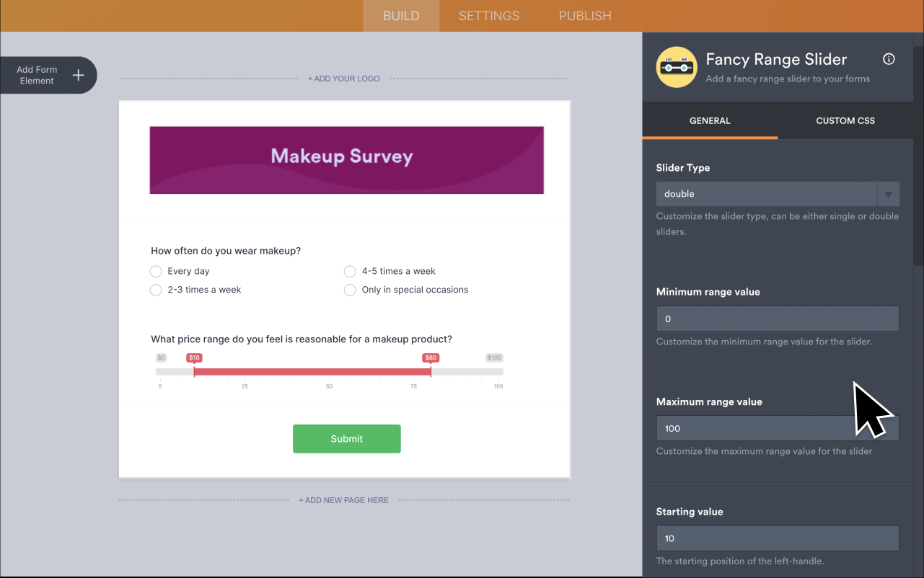Select 'Only in special occasions' option
924x578 pixels.
pos(350,290)
